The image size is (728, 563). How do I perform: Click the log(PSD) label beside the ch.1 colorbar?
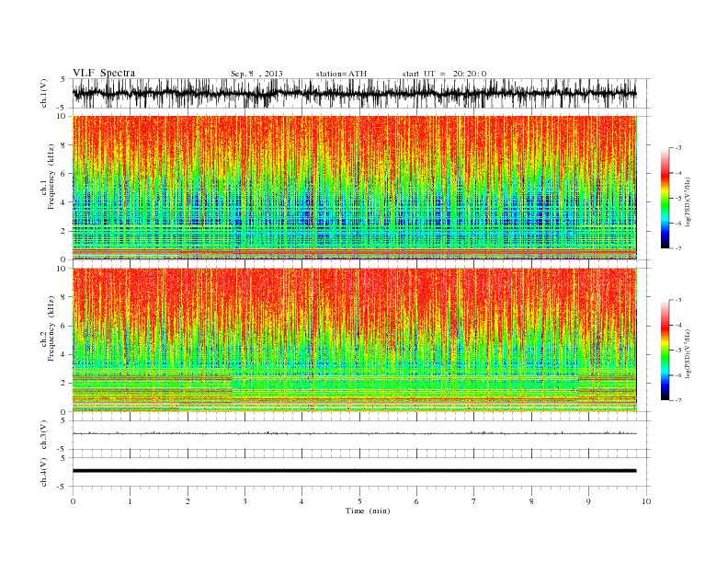688,201
